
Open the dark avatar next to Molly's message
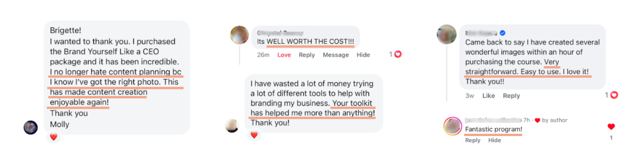[x=31, y=127]
